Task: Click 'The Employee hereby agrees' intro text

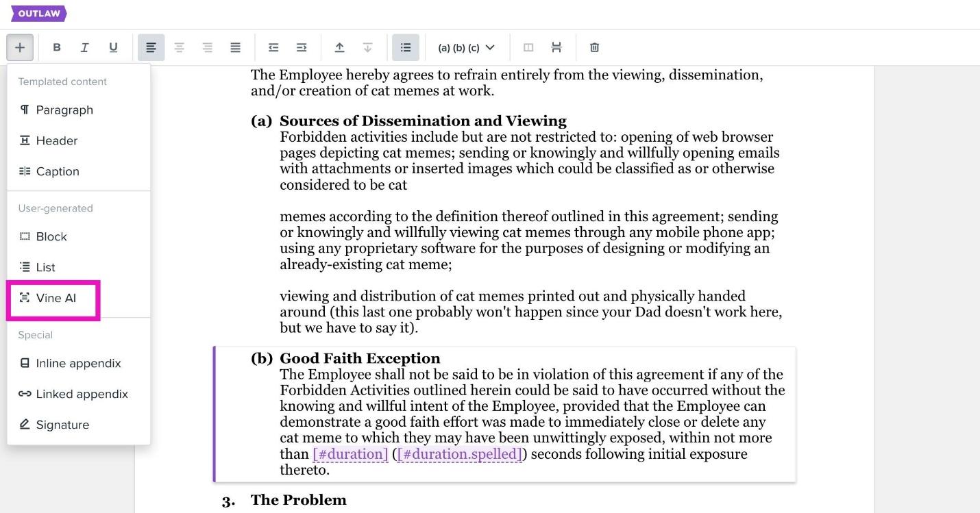Action: (x=506, y=83)
